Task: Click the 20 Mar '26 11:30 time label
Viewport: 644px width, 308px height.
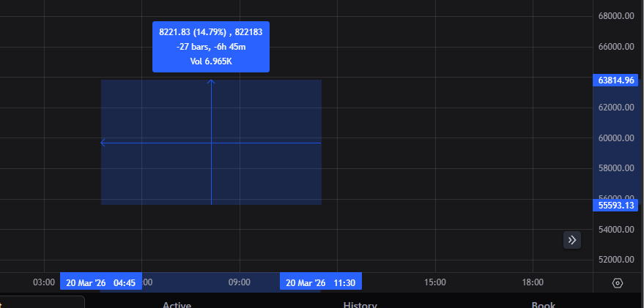Action: 321,282
